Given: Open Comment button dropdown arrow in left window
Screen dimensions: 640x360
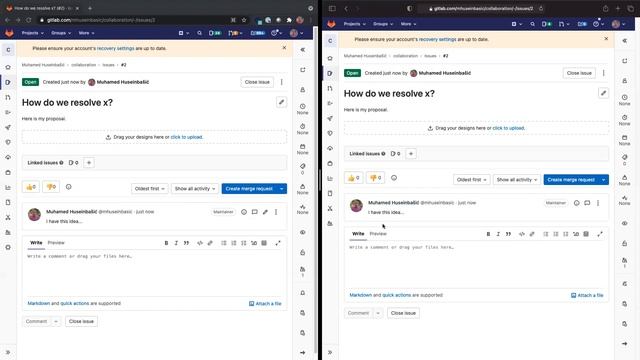Looking at the screenshot, I should click(56, 321).
